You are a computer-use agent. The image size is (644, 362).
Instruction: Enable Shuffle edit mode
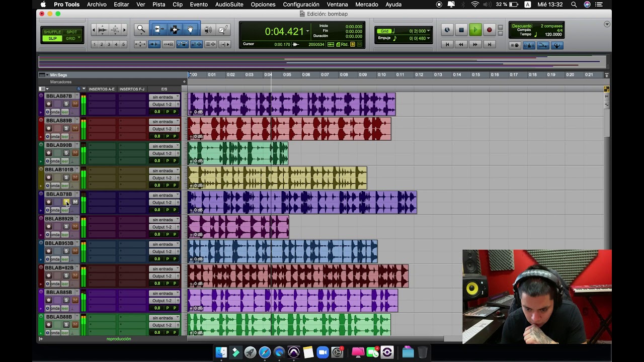click(52, 32)
